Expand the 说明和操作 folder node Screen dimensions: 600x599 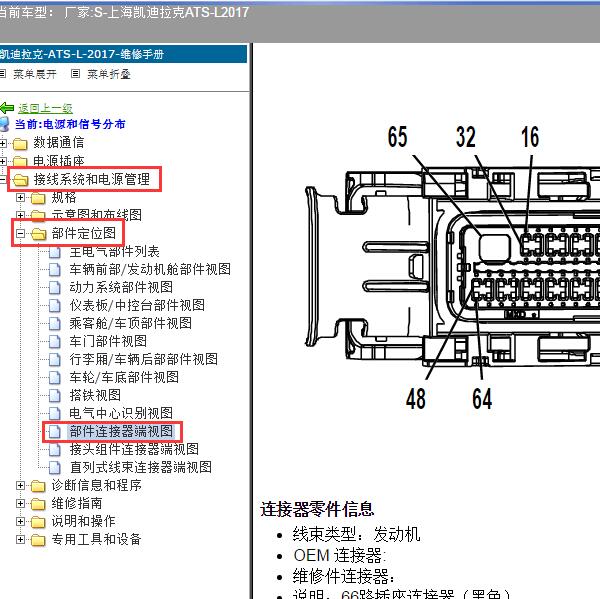pos(20,521)
